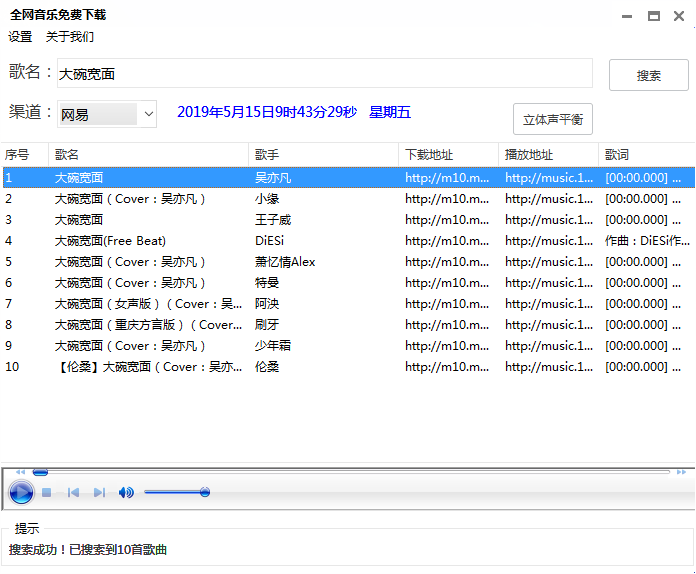Click the 立体声平衡 button
The image size is (696, 574).
[553, 119]
